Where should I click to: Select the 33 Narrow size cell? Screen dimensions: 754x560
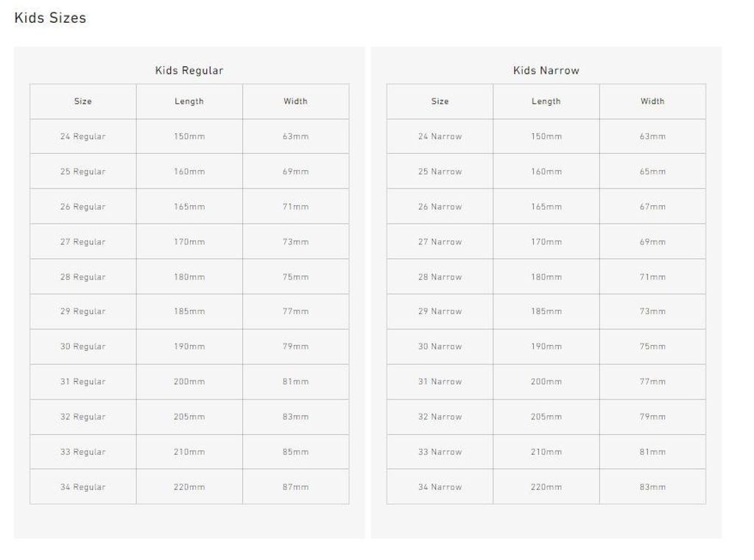tap(440, 452)
